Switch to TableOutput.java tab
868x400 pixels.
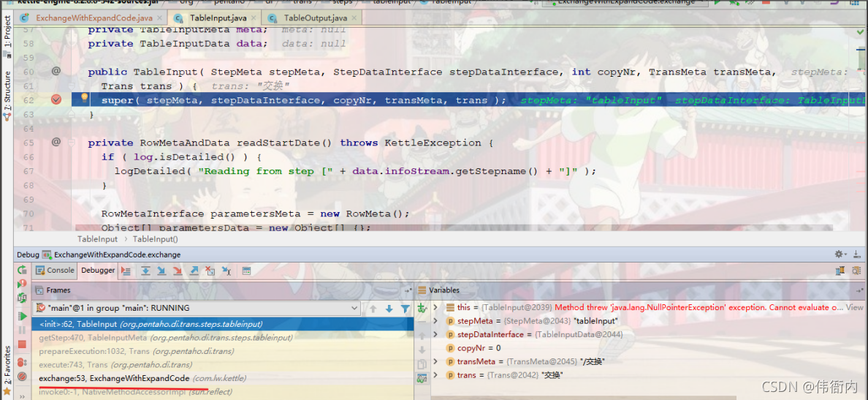click(x=313, y=18)
